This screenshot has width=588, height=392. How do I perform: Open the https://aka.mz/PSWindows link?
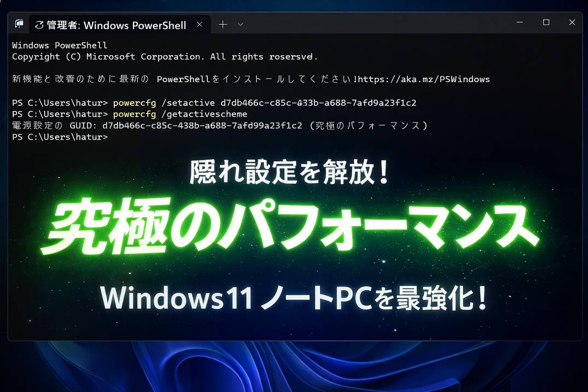click(x=423, y=79)
